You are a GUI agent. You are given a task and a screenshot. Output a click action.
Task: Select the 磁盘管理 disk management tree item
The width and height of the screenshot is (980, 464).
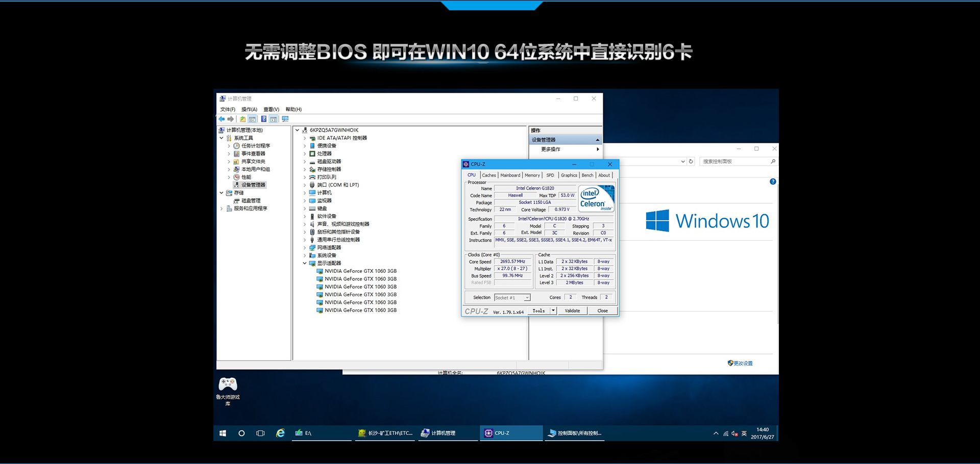tap(251, 201)
